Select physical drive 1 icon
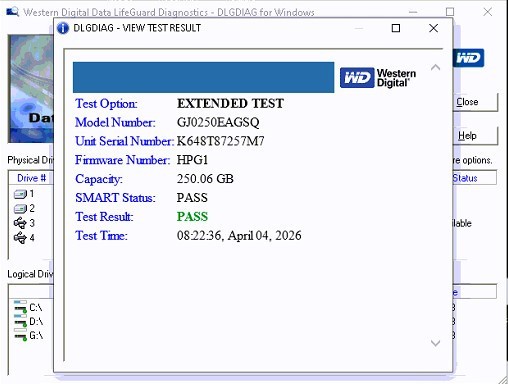508x384 pixels. (x=20, y=194)
